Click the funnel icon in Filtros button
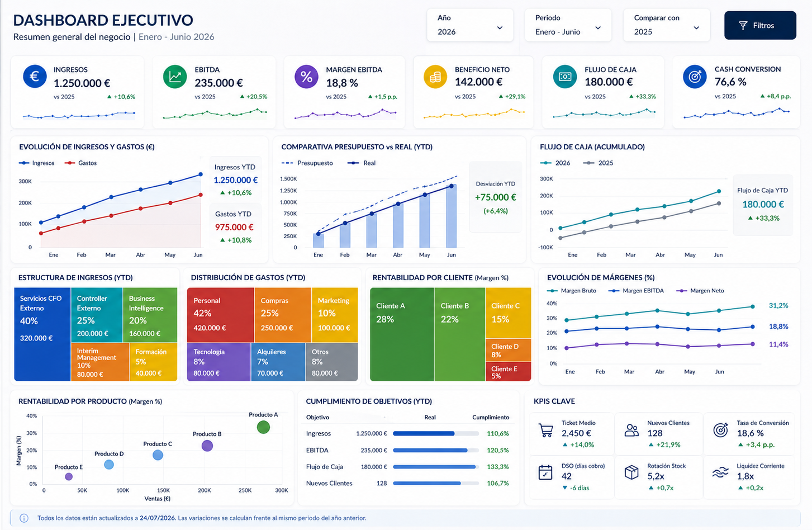 click(x=743, y=25)
